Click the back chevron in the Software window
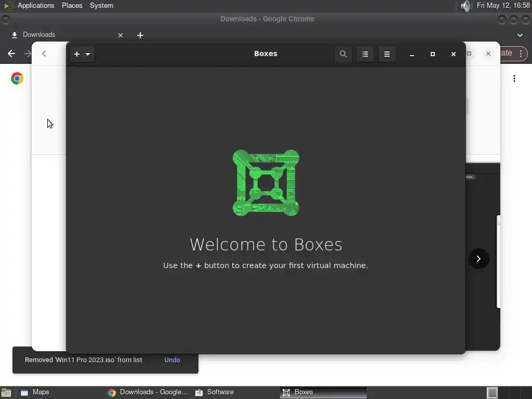The width and height of the screenshot is (532, 399). (44, 54)
